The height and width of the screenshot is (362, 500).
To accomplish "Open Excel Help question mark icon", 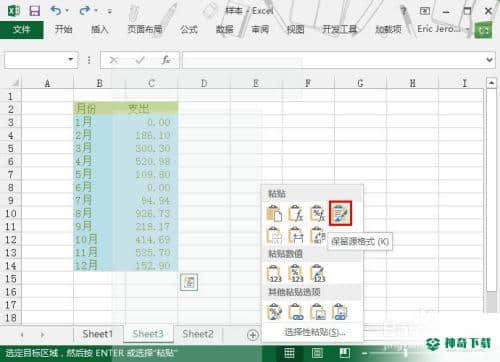I will [x=403, y=11].
